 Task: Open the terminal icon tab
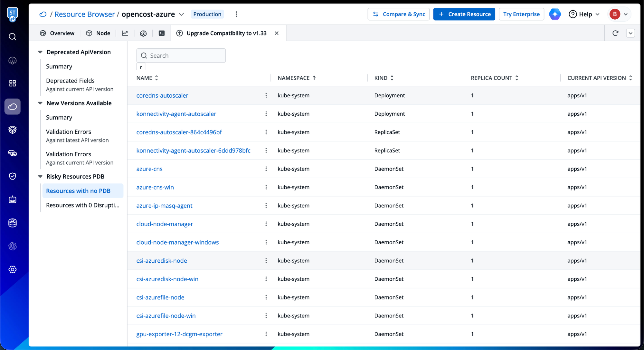162,33
